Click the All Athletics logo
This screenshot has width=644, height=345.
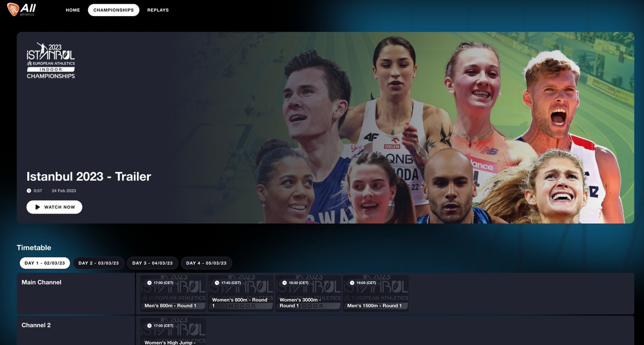(21, 9)
